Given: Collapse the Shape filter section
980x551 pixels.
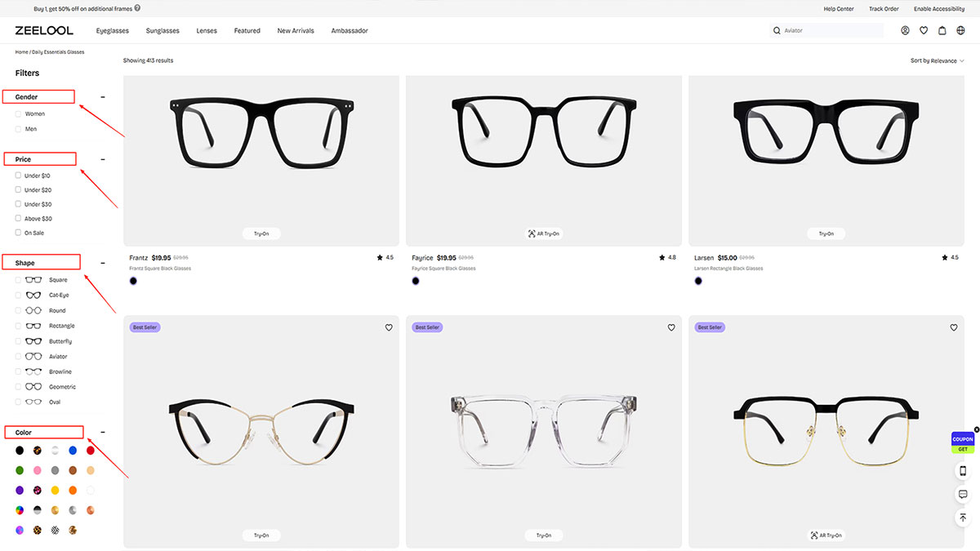Looking at the screenshot, I should pyautogui.click(x=102, y=263).
